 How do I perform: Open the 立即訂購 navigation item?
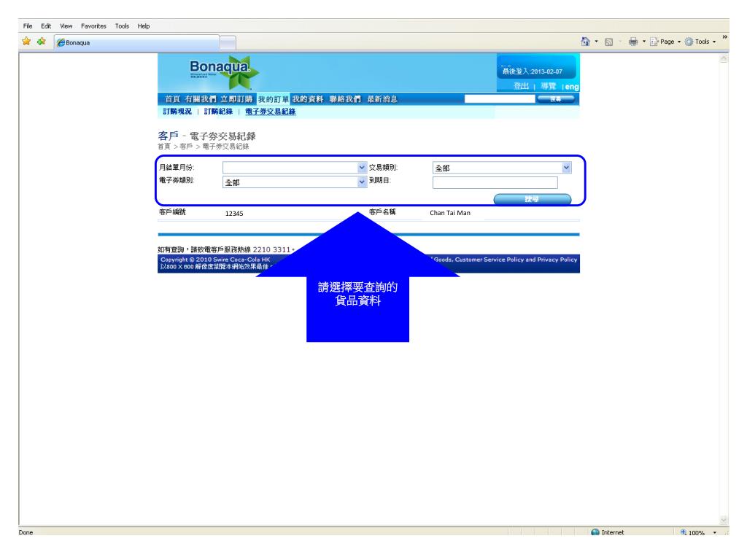236,99
